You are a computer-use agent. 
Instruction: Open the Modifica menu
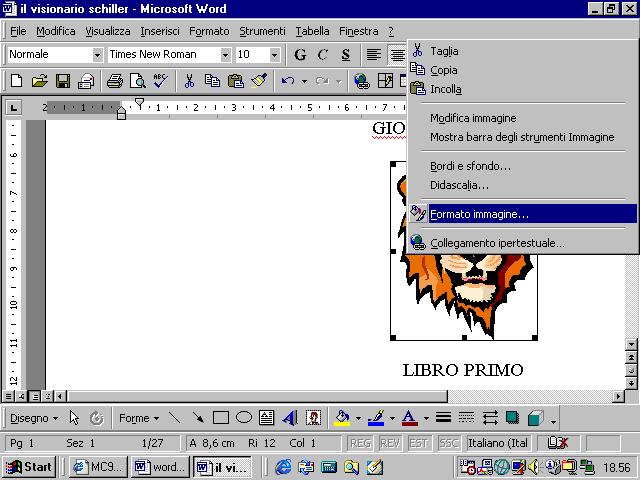56,31
